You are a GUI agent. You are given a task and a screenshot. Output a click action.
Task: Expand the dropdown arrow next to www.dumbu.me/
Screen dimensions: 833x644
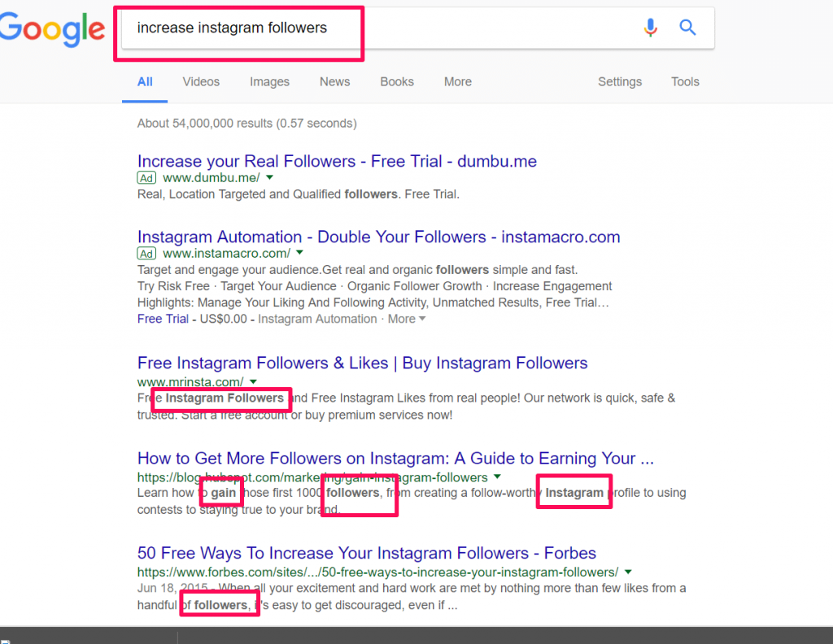tap(270, 177)
